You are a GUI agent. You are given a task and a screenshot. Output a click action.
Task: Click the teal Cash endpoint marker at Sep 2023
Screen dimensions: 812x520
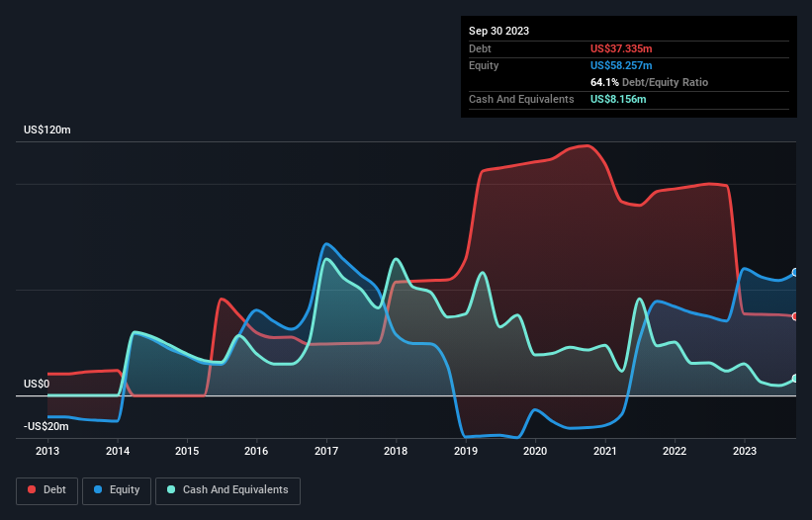point(795,379)
